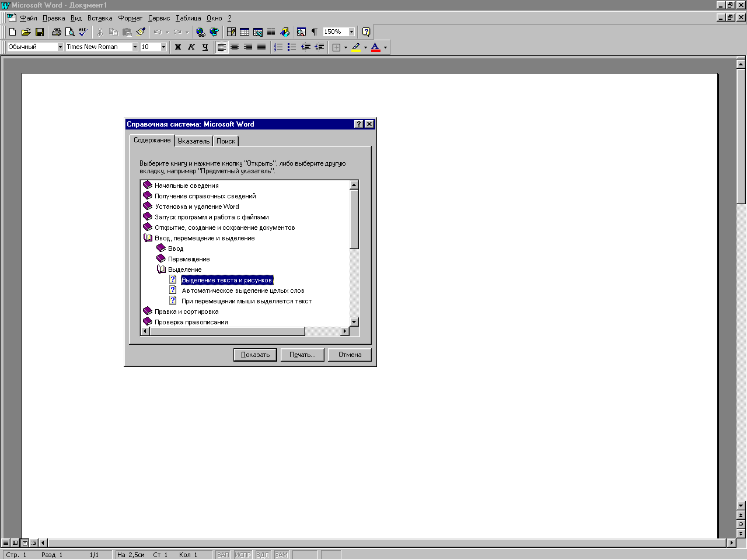Toggle centered text alignment
The height and width of the screenshot is (560, 747).
click(235, 47)
